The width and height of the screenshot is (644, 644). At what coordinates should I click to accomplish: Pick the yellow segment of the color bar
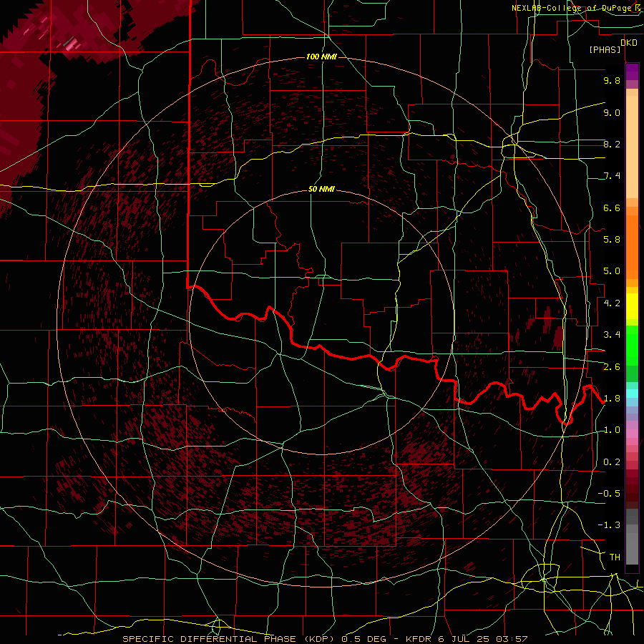(632, 306)
